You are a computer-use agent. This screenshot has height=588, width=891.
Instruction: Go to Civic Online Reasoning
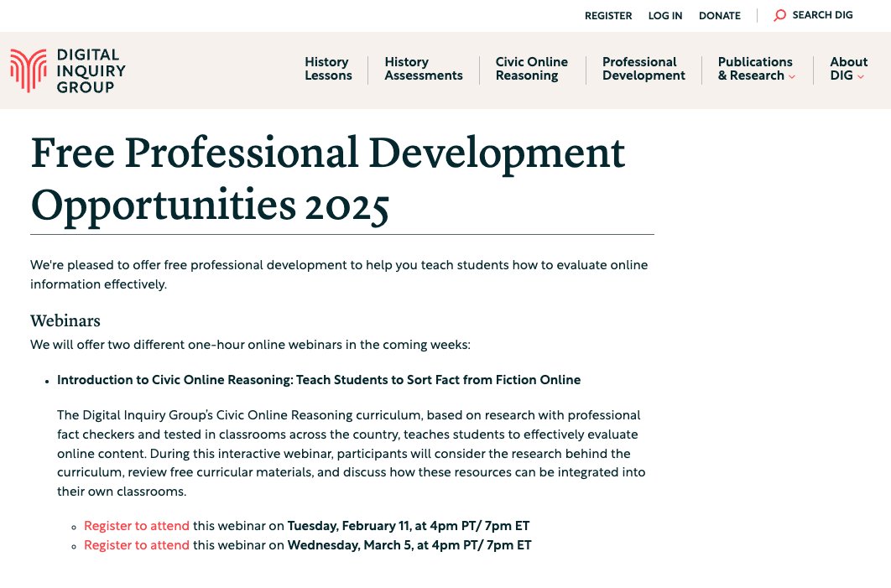(x=531, y=69)
